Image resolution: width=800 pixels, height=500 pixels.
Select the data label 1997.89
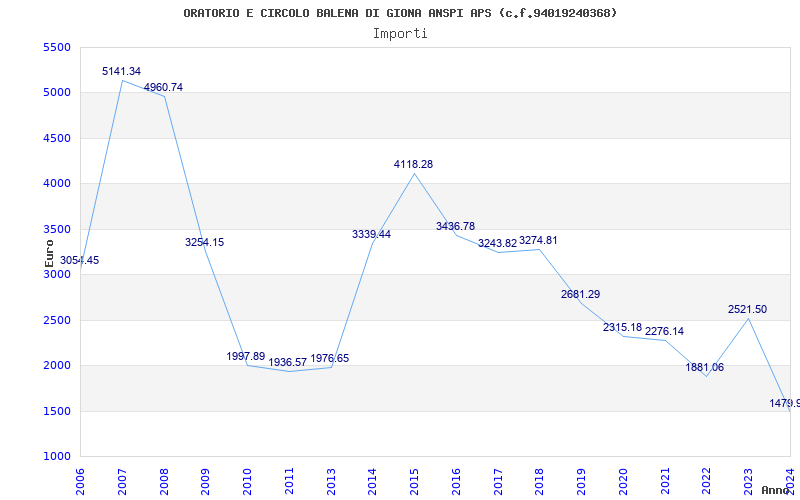click(246, 356)
